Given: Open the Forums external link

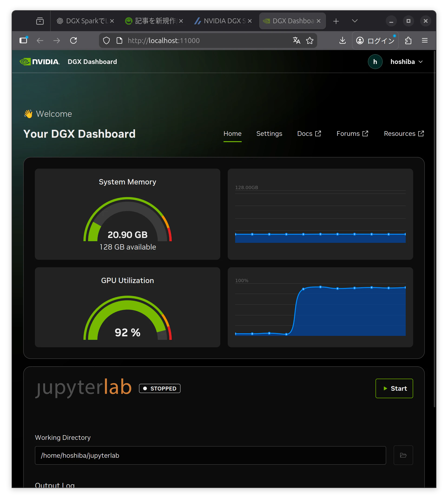Looking at the screenshot, I should [352, 134].
